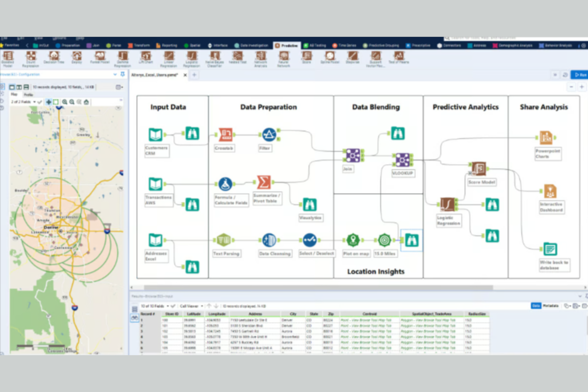Collapse the Configuration panel chevron

coord(115,74)
